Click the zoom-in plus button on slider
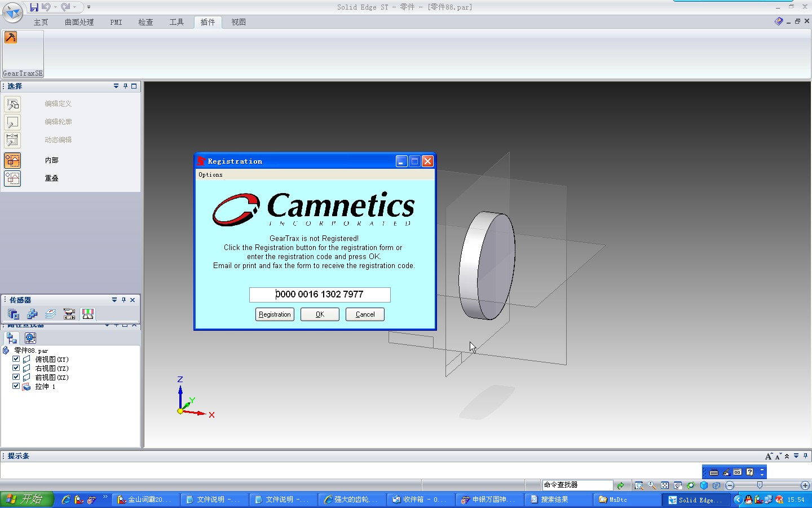 (x=805, y=485)
